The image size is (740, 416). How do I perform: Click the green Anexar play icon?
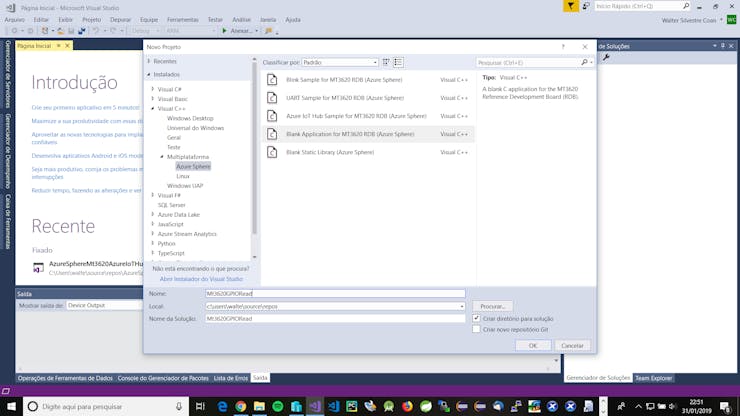[x=225, y=31]
